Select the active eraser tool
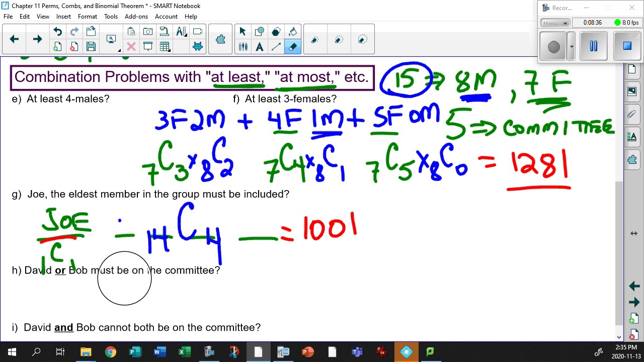 (x=293, y=47)
